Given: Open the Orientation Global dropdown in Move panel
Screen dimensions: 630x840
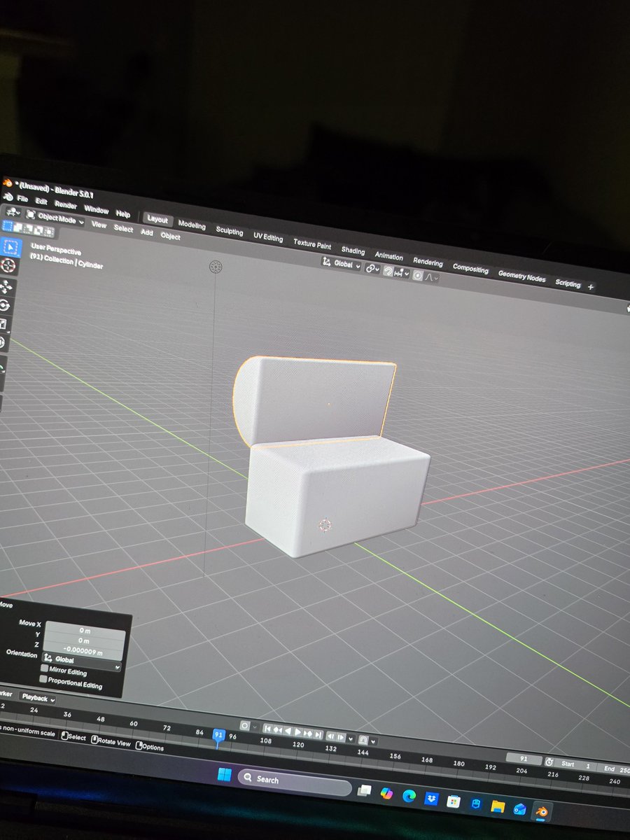Looking at the screenshot, I should point(82,661).
